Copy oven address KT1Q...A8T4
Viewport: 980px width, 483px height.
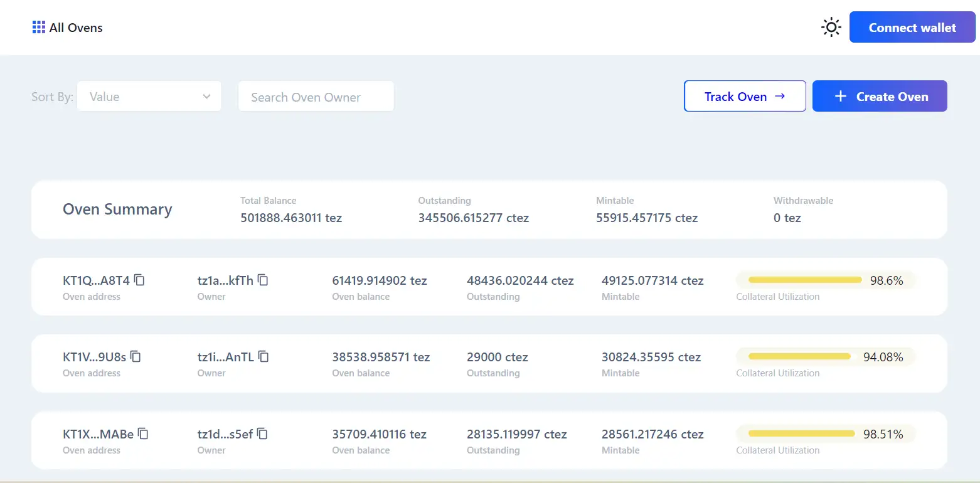pyautogui.click(x=139, y=280)
